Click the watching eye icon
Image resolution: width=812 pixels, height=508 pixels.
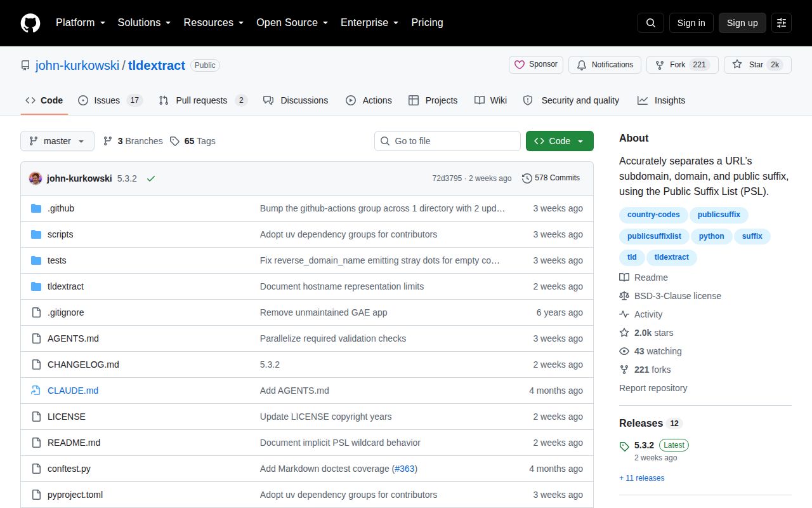[x=624, y=351]
